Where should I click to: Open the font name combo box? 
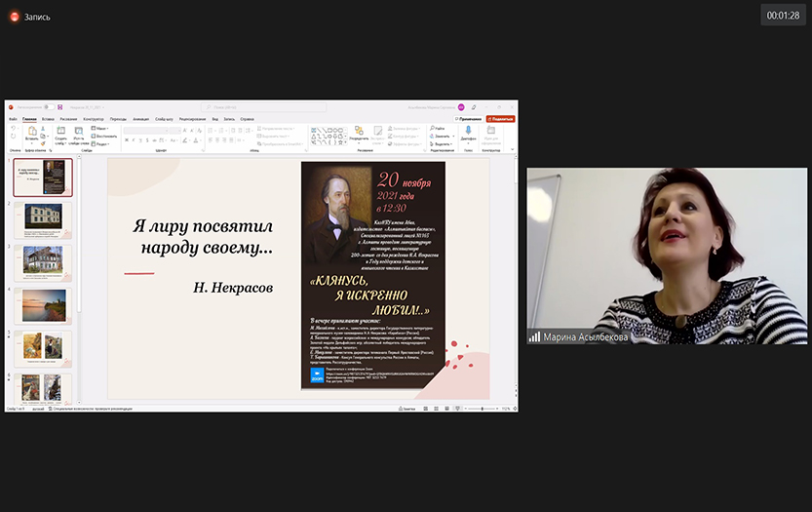pyautogui.click(x=146, y=129)
